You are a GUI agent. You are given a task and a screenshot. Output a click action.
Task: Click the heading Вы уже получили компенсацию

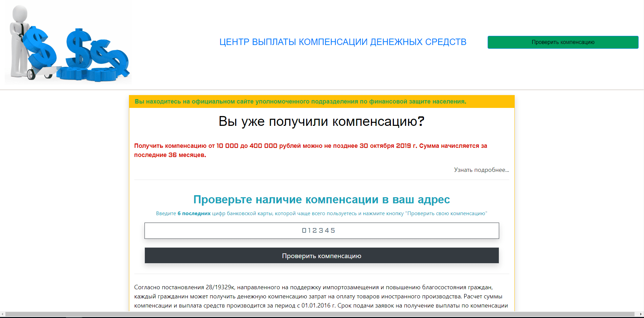coord(321,121)
